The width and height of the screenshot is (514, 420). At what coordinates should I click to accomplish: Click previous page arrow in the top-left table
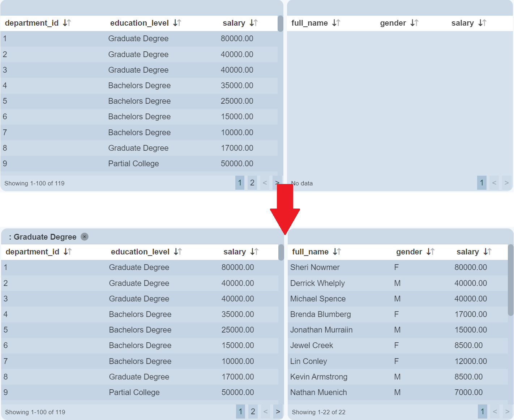tap(265, 183)
